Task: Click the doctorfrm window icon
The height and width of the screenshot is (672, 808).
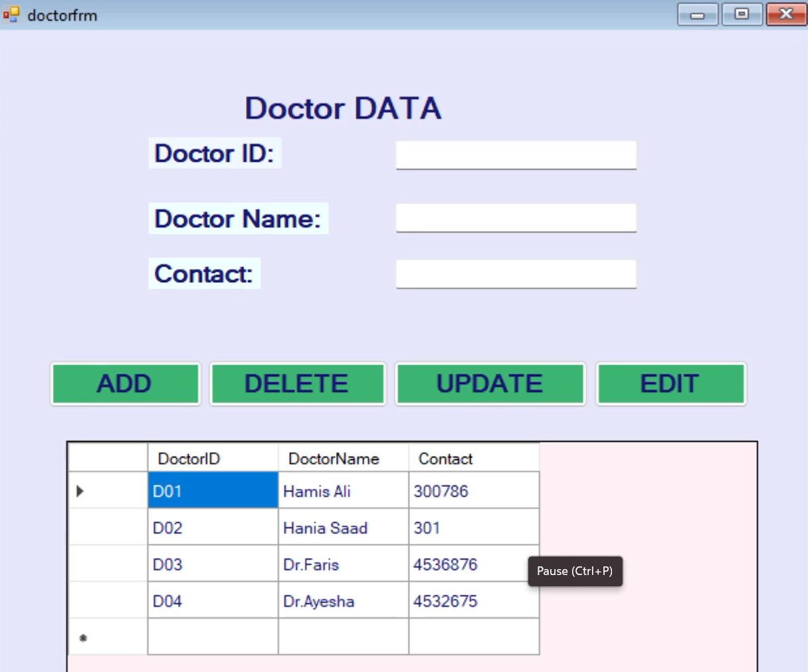Action: pyautogui.click(x=11, y=14)
